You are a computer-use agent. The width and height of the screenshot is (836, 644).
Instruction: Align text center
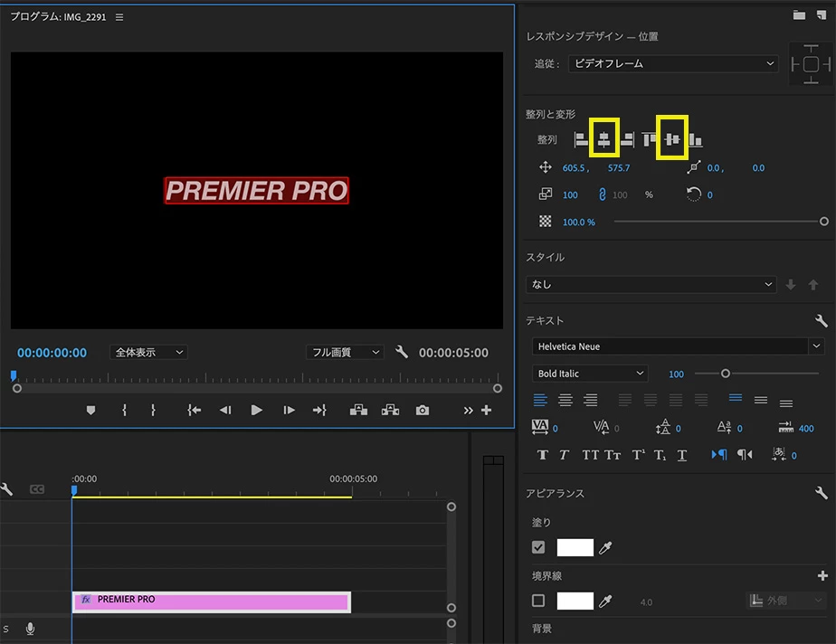pos(565,399)
